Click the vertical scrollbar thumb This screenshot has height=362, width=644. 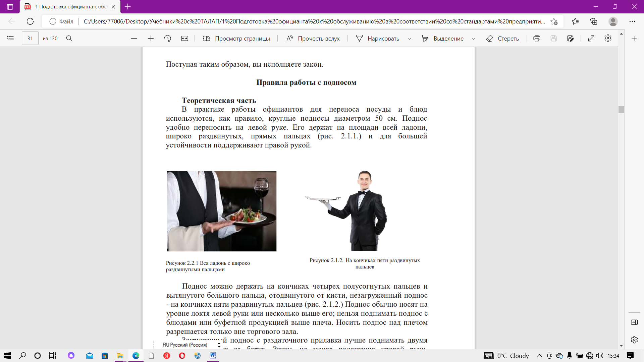(x=621, y=109)
